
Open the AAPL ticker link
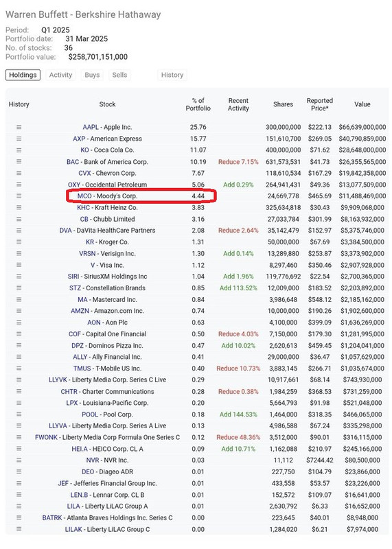pyautogui.click(x=91, y=127)
